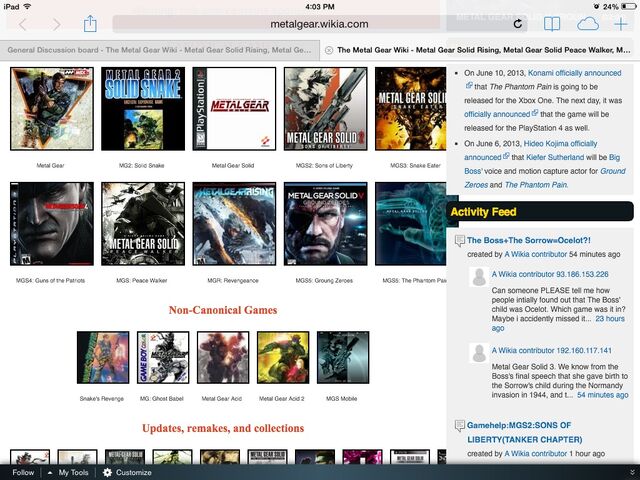Tap the Safari forward arrow

(x=56, y=24)
